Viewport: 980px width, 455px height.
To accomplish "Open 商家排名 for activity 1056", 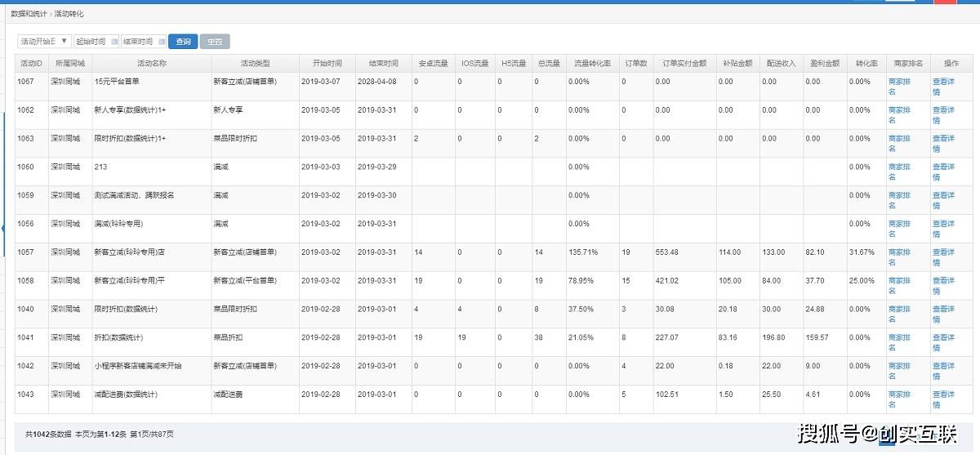I will 898,229.
